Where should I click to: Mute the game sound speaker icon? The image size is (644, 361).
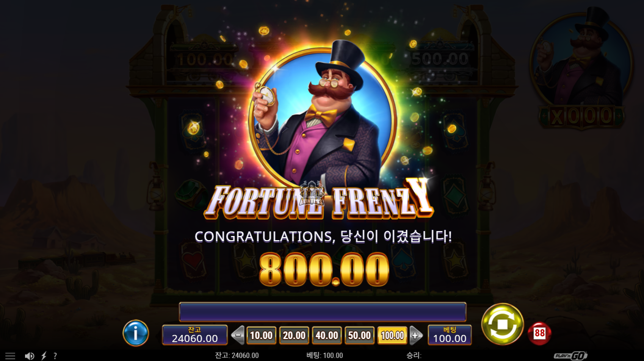click(29, 356)
